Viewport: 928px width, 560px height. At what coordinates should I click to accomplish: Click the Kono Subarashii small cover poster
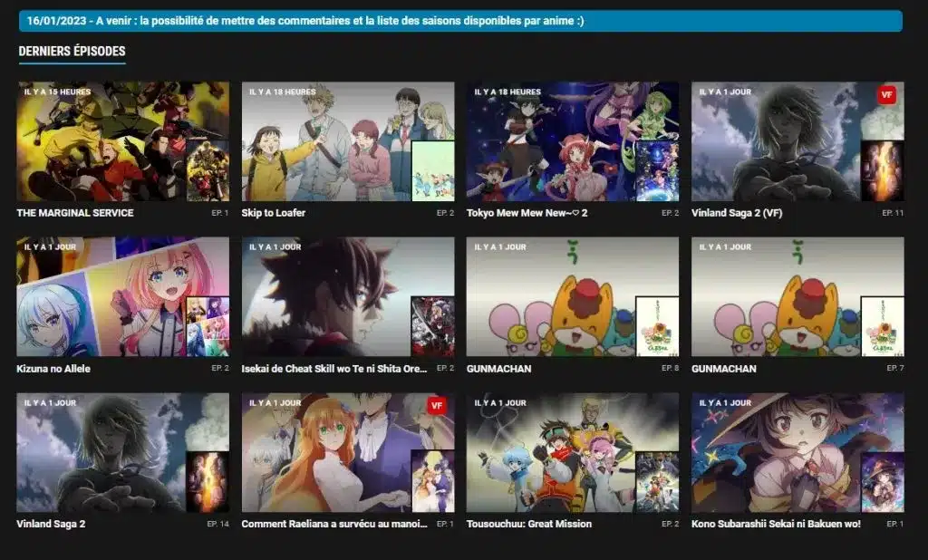[x=882, y=482]
